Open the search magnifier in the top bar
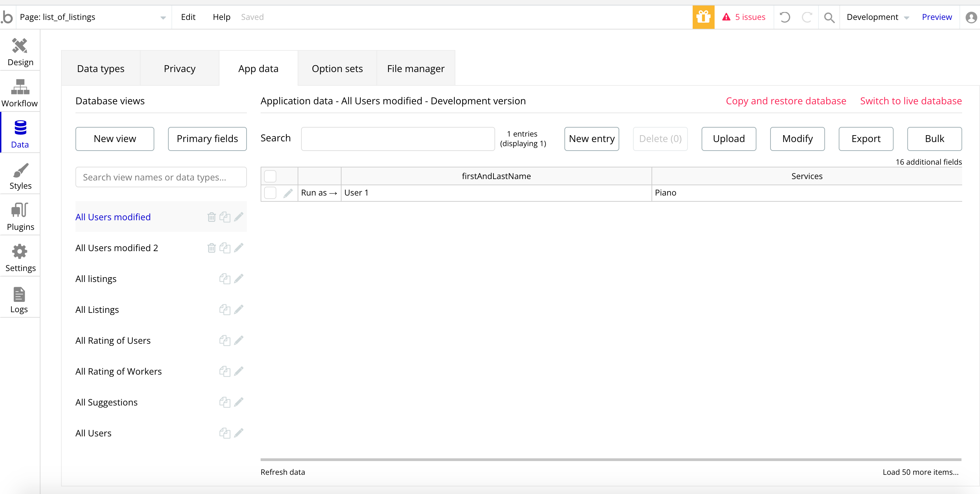Viewport: 980px width, 494px height. (x=829, y=17)
